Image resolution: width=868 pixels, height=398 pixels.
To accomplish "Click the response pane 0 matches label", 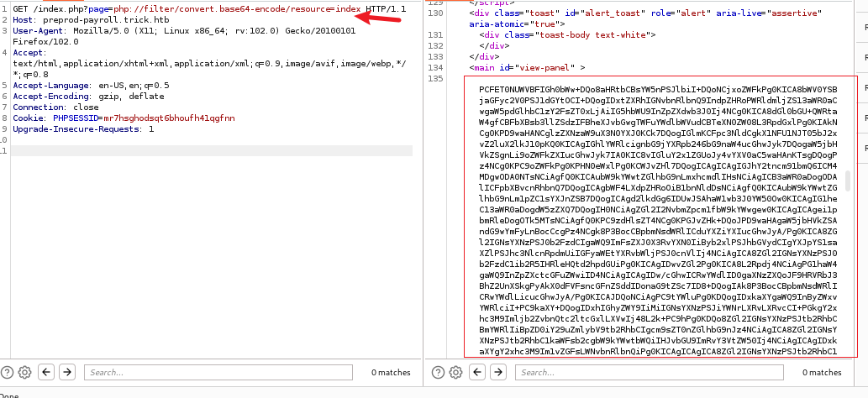I will pos(822,373).
